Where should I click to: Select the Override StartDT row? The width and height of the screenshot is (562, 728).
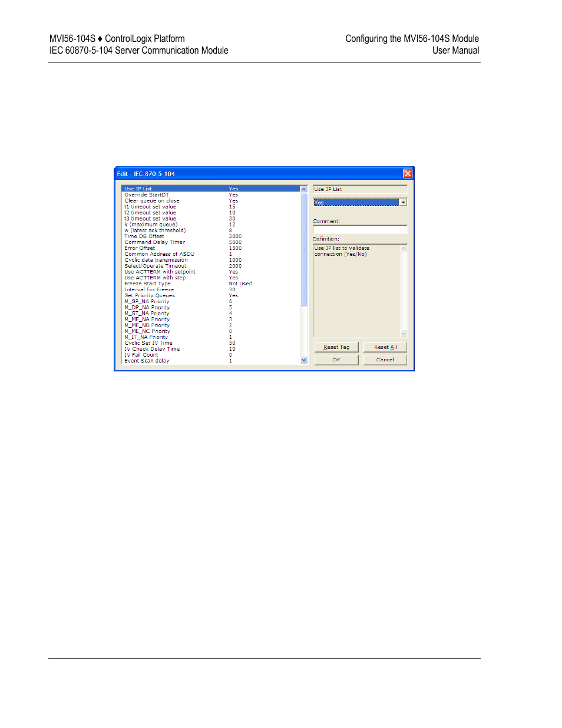[211, 195]
